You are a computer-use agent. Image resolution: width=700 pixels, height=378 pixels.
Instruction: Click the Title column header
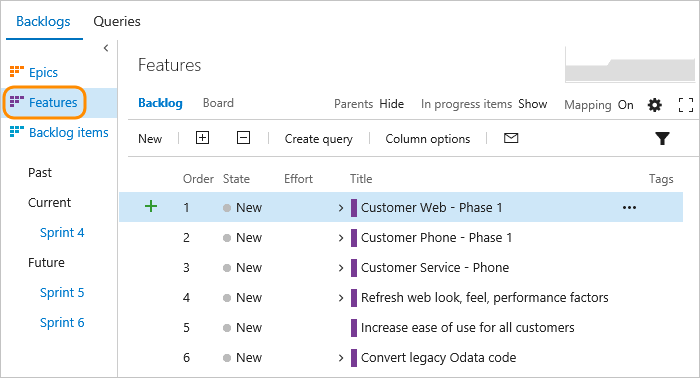[x=361, y=179]
